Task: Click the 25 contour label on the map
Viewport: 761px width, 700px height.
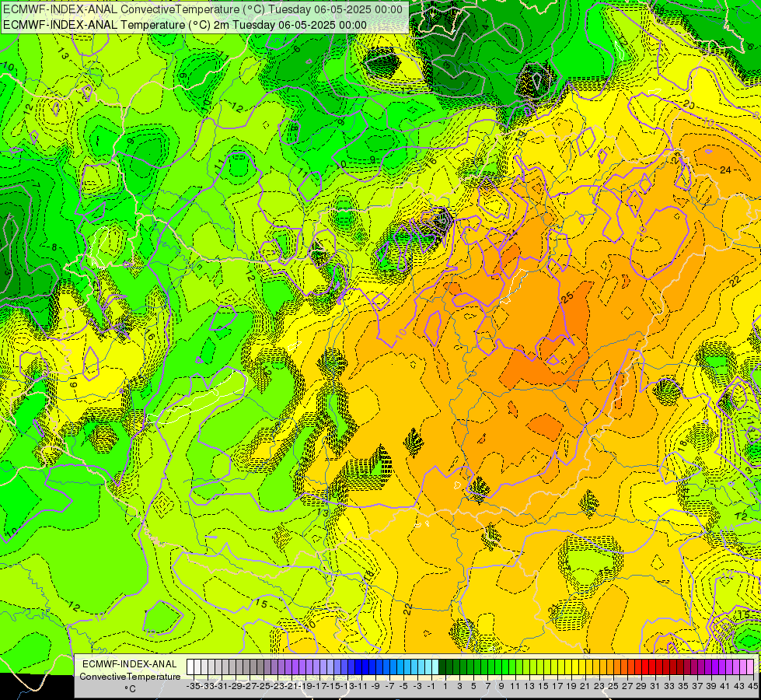Action: click(567, 296)
